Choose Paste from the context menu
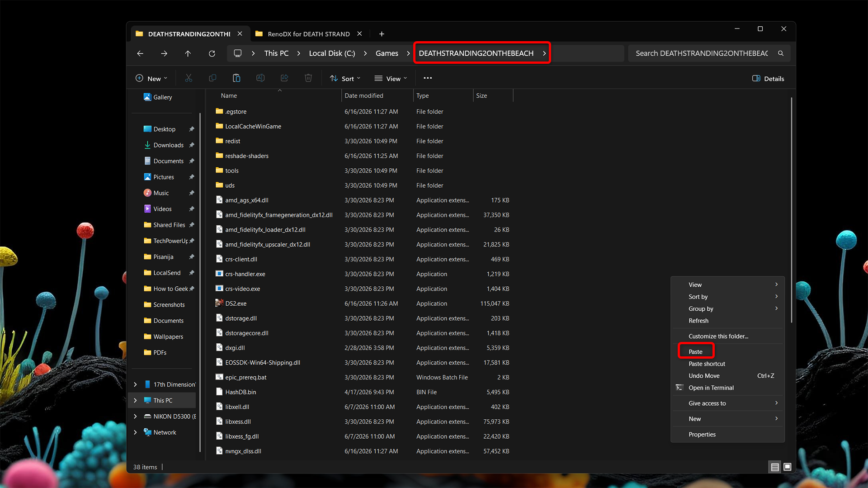The height and width of the screenshot is (488, 868). point(696,351)
